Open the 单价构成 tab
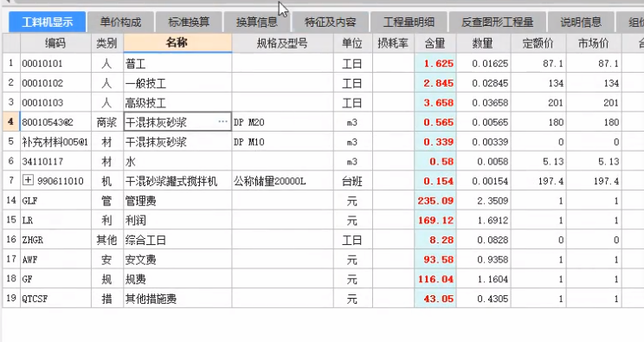 pyautogui.click(x=121, y=23)
